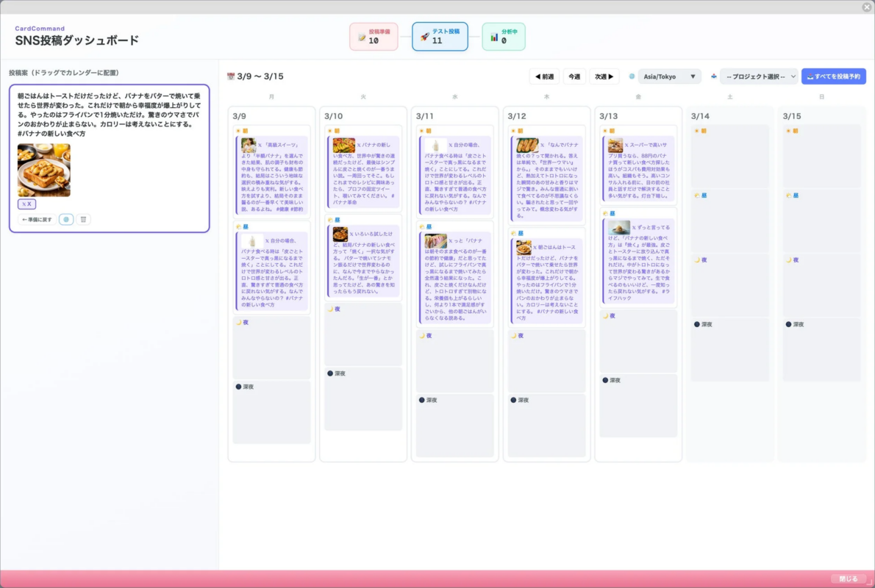Click the pushpin icon before the project selector
The image size is (875, 588).
[x=713, y=76]
